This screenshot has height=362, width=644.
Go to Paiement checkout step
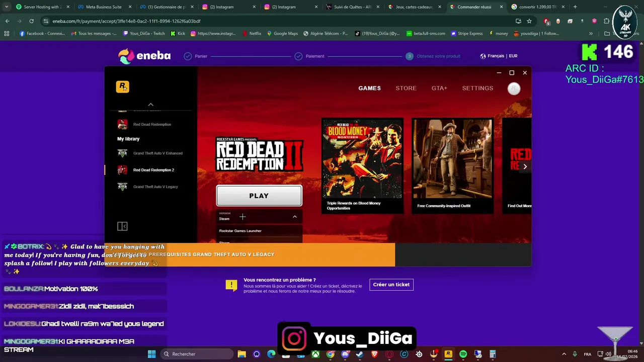click(309, 56)
